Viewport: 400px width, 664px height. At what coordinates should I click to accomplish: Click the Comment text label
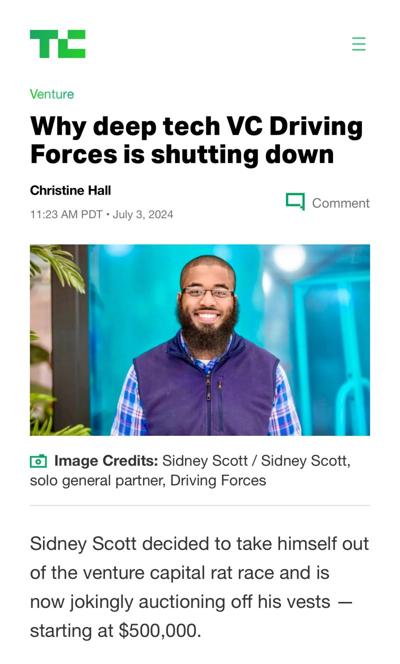[341, 203]
